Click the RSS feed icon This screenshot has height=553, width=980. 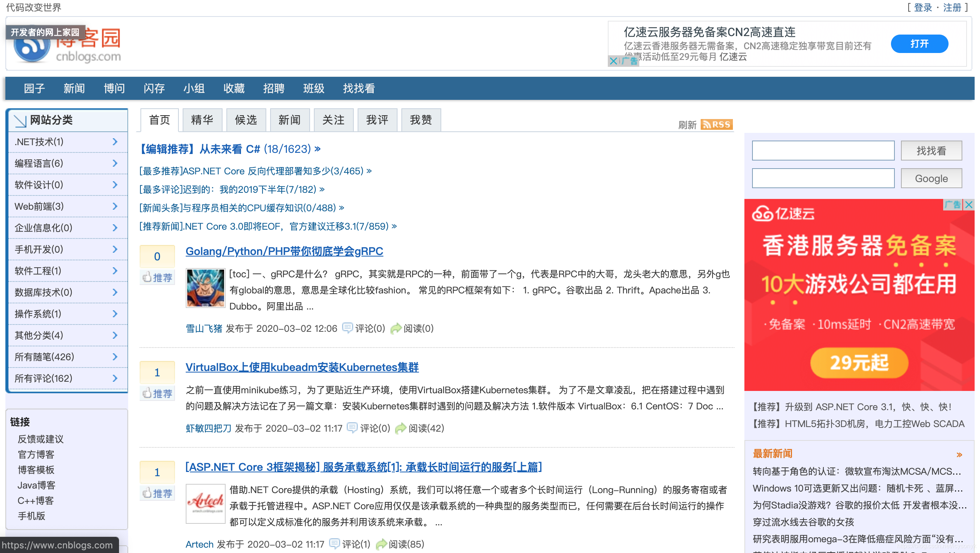pyautogui.click(x=716, y=124)
